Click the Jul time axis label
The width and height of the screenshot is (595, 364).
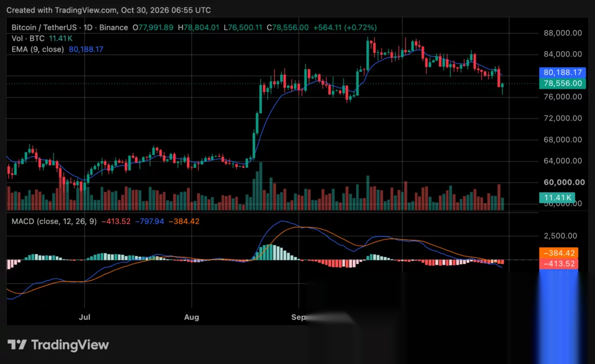point(84,317)
